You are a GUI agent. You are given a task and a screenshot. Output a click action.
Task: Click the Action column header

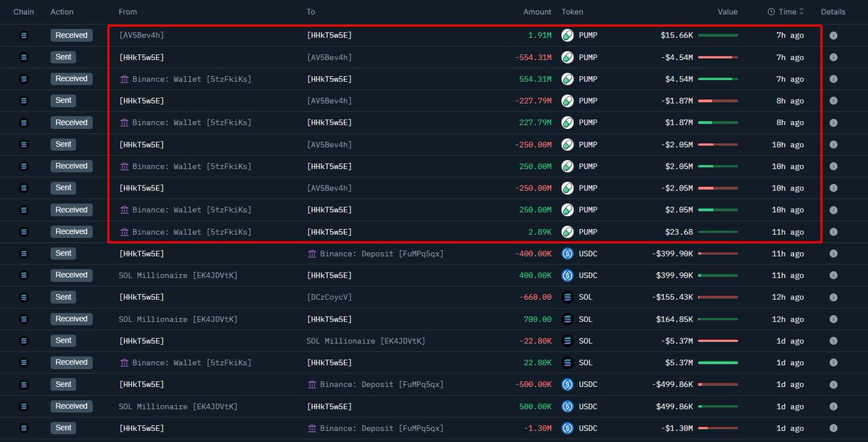click(62, 12)
